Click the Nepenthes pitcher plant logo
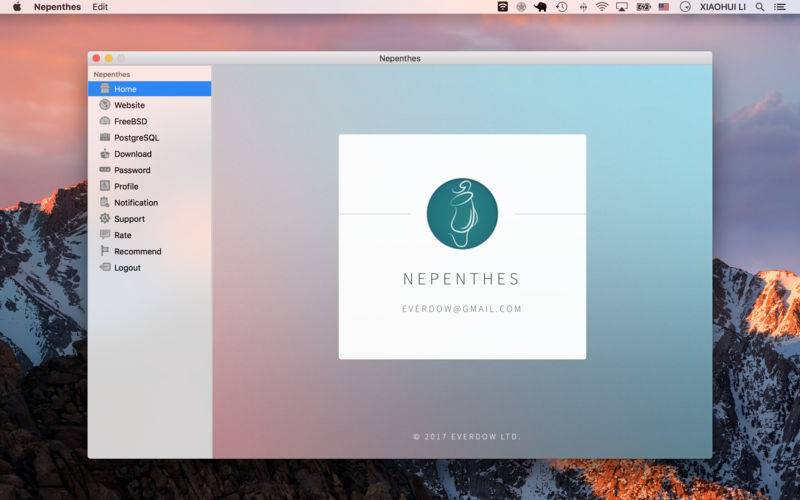The width and height of the screenshot is (800, 500). point(462,213)
